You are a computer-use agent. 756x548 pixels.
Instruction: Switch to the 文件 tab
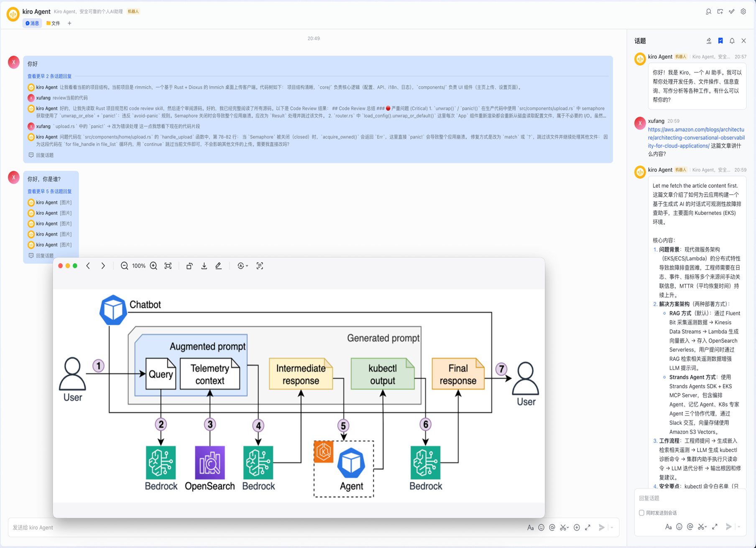(53, 23)
